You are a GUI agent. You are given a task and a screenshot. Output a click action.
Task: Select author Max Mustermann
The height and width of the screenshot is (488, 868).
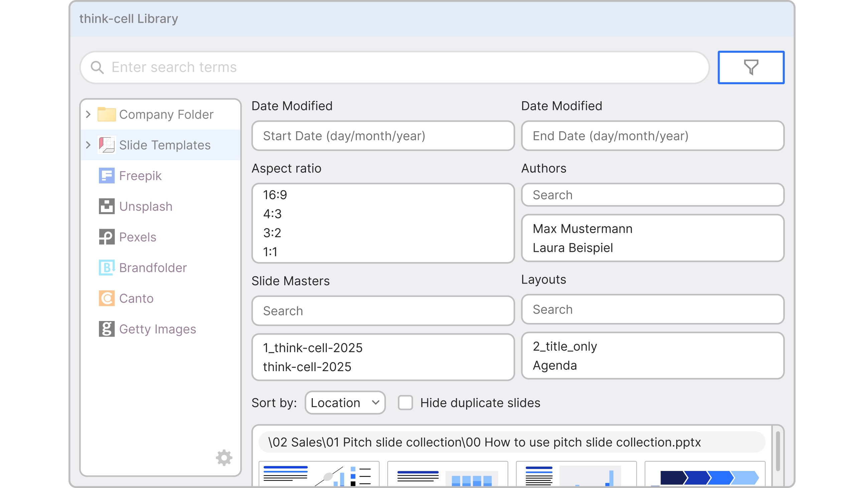click(582, 229)
